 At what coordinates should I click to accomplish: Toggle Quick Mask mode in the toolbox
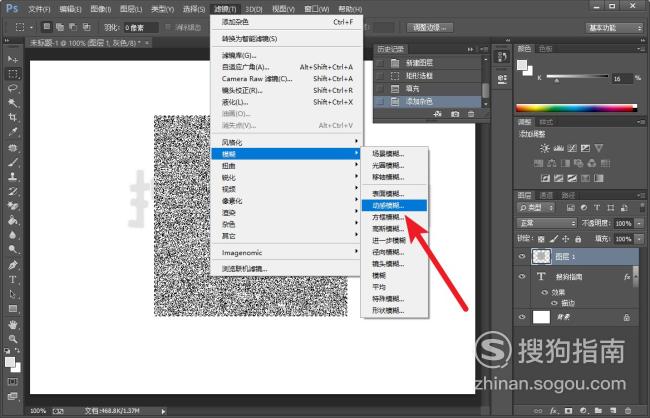[13, 382]
